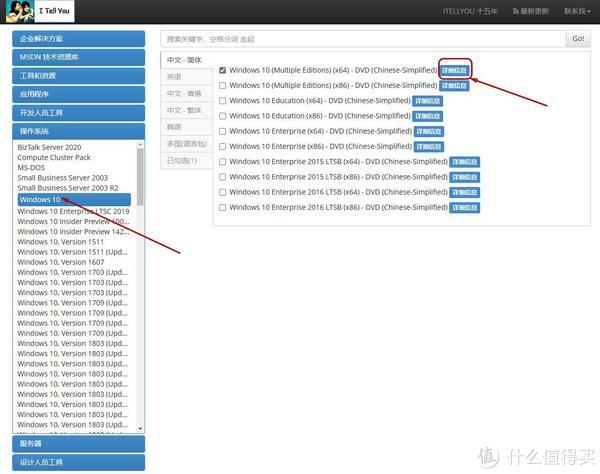Expand the 企业解决方案 category panel
The image size is (600, 474).
click(78, 38)
